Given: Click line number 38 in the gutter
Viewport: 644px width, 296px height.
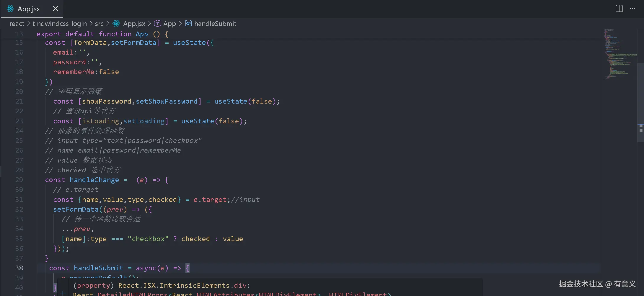Looking at the screenshot, I should pyautogui.click(x=19, y=268).
